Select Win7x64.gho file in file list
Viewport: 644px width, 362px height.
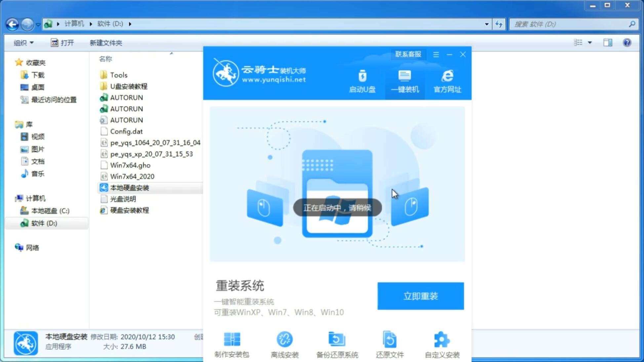pyautogui.click(x=130, y=165)
